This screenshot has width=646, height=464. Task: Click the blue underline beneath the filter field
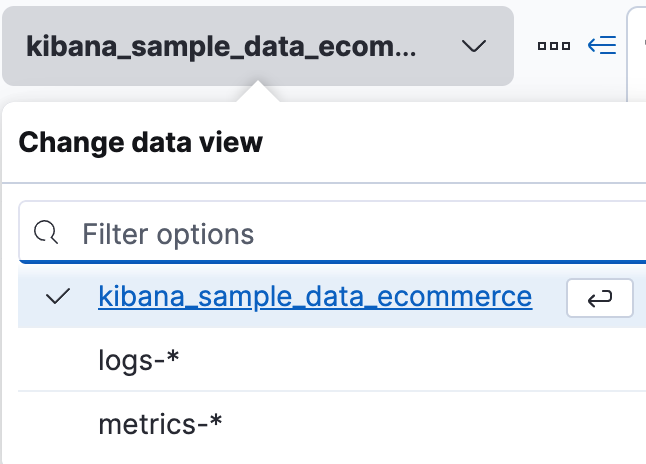(330, 262)
